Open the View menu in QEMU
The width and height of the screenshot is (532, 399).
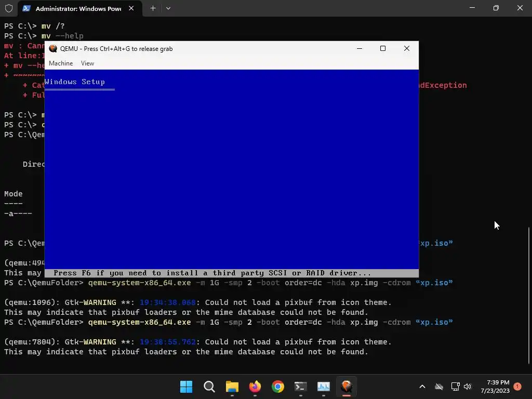click(x=87, y=63)
